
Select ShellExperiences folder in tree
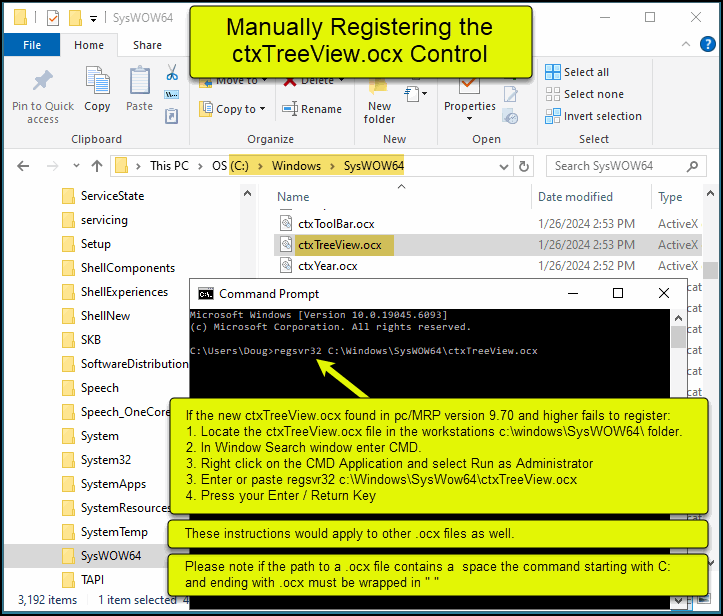point(124,292)
